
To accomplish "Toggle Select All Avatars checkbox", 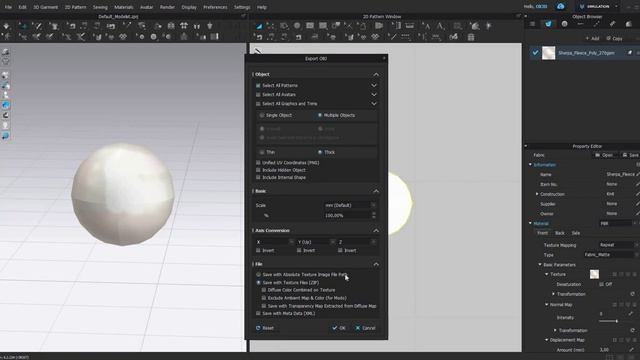I will coord(258,95).
